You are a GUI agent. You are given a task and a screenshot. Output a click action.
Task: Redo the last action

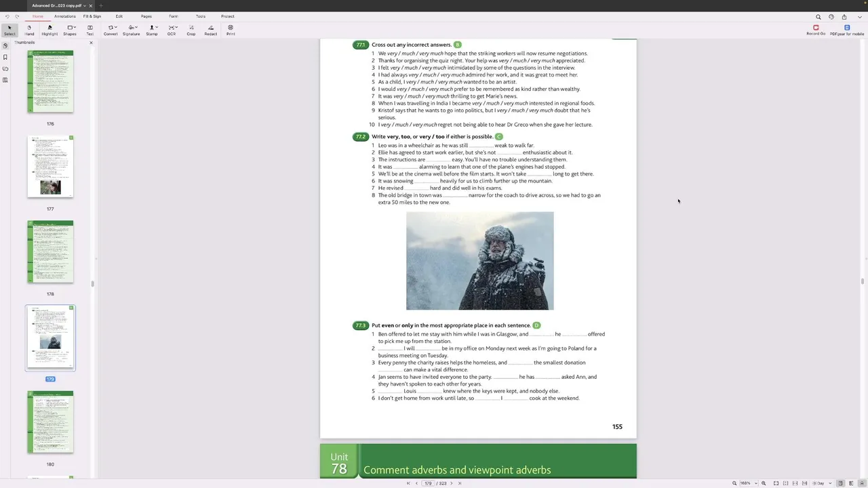click(17, 16)
